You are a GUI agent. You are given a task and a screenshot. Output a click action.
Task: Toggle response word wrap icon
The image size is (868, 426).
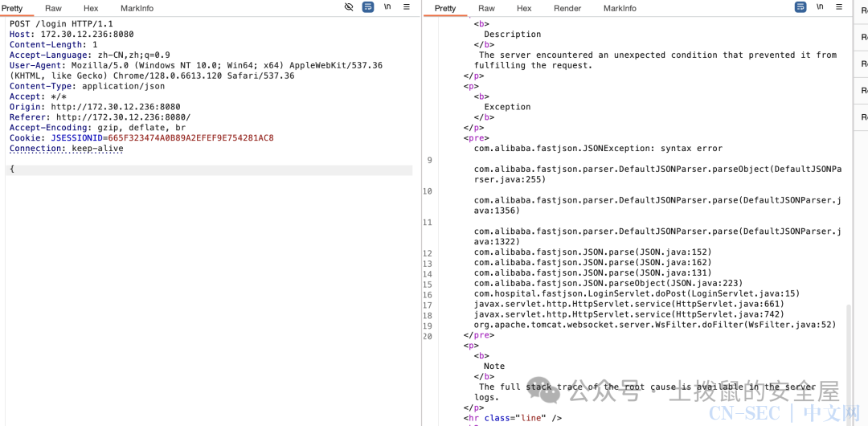pyautogui.click(x=800, y=6)
